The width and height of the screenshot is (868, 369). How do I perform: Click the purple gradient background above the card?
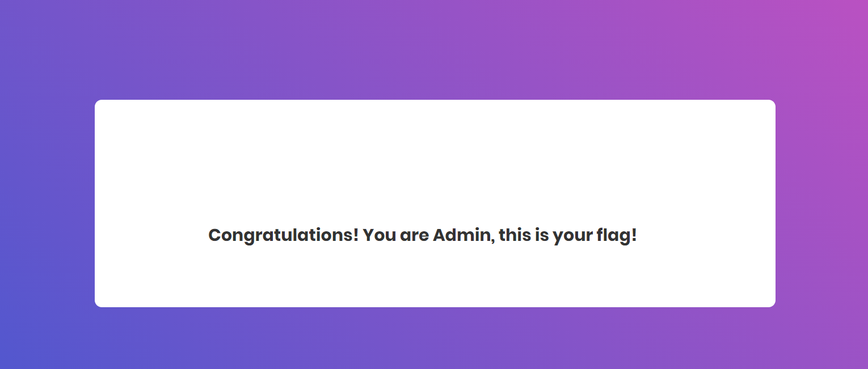click(x=435, y=50)
